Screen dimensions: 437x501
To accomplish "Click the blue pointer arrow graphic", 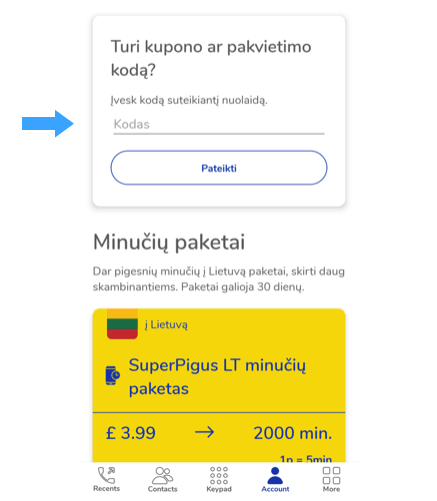I will tap(48, 124).
